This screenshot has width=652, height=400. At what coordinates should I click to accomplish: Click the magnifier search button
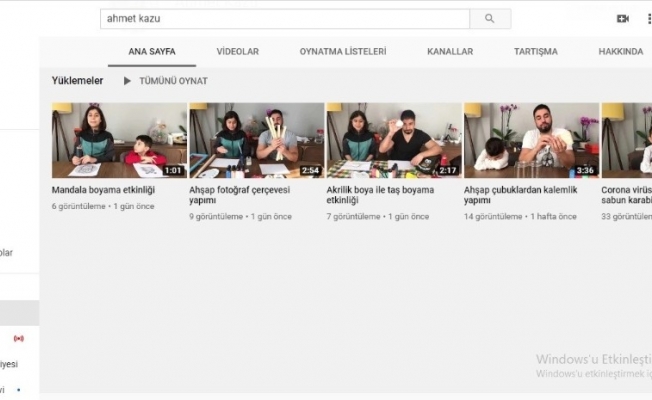(x=489, y=19)
